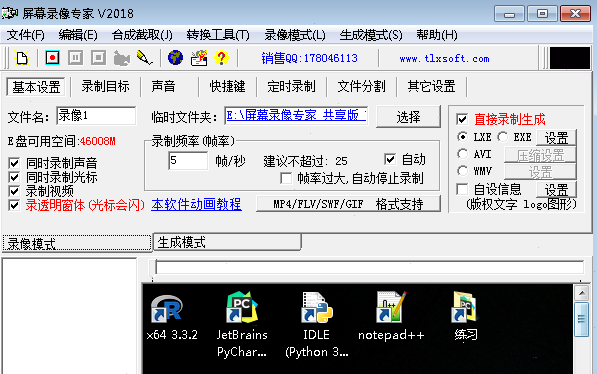Open the 本软件动画教程 link

196,204
